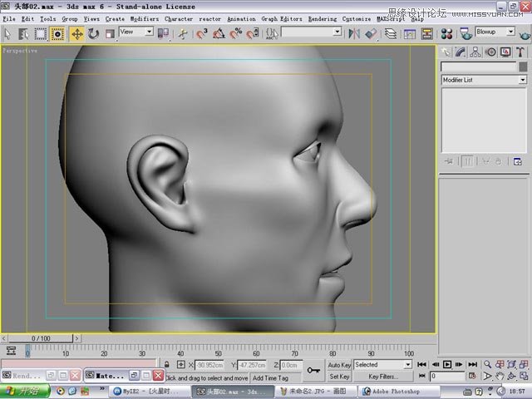Open the Customize menu
Image resolution: width=532 pixels, height=399 pixels.
pos(357,19)
